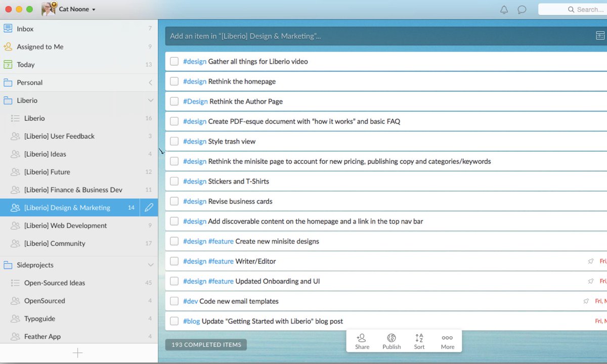Click list icon beside Open-Sourced Ideas
The image size is (607, 364).
click(15, 283)
